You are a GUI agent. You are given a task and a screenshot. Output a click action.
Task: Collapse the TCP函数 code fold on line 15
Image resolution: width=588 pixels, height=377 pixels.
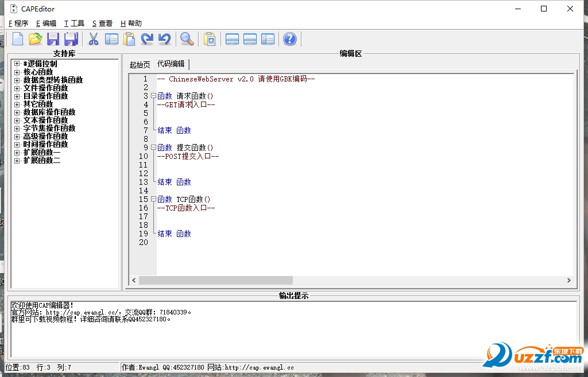(153, 199)
